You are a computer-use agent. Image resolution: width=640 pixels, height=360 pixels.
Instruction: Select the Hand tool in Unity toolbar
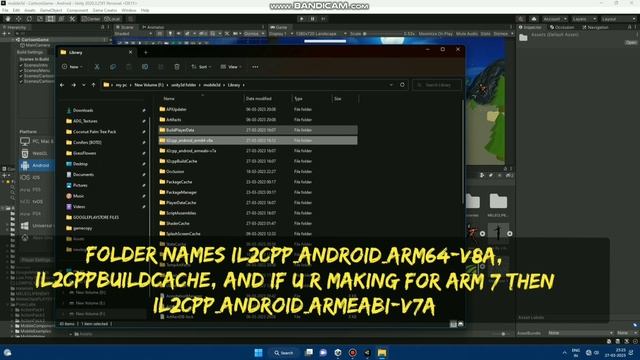pyautogui.click(x=8, y=19)
